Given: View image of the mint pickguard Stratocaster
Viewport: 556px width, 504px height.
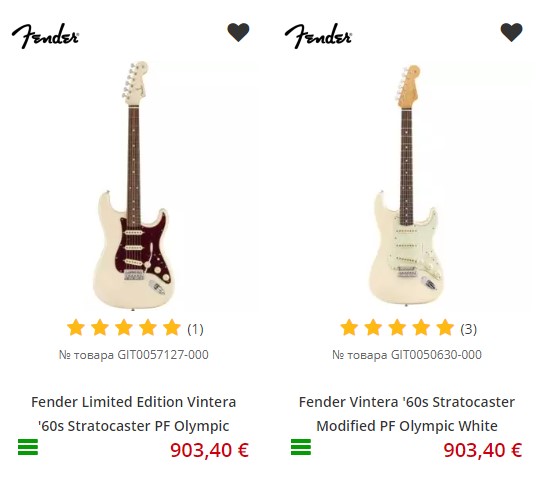Looking at the screenshot, I should tap(407, 185).
